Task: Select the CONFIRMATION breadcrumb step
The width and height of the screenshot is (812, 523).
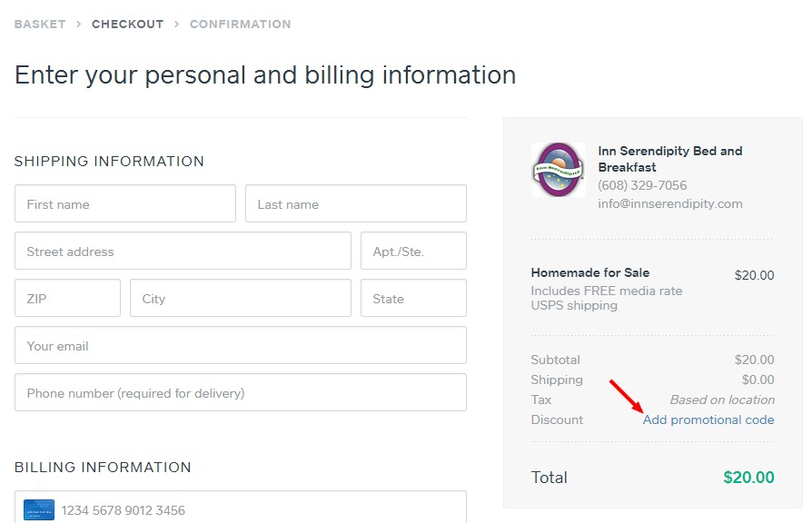Action: (x=241, y=25)
